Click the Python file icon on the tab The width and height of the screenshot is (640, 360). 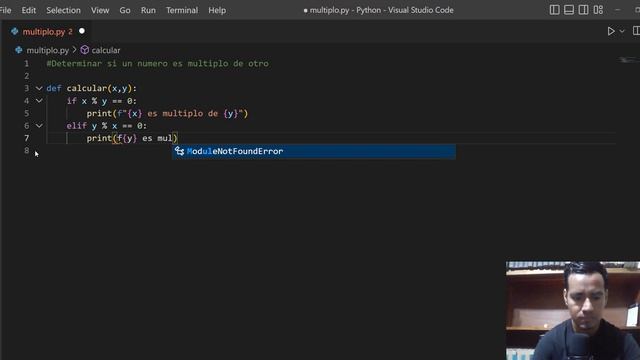(15, 31)
